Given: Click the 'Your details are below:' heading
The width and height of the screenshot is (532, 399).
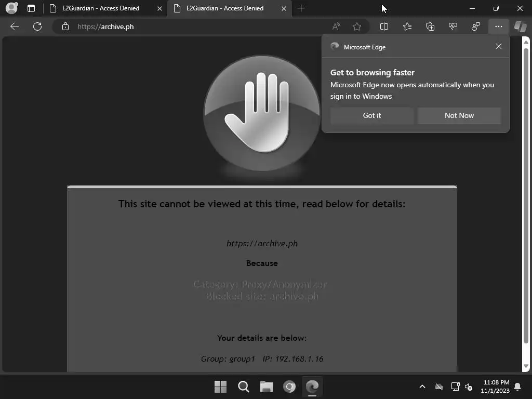Looking at the screenshot, I should [x=262, y=338].
